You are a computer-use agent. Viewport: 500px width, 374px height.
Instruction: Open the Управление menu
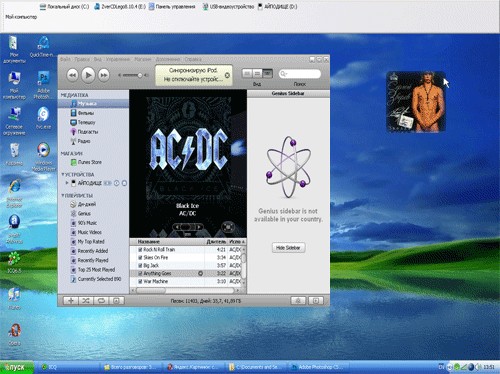118,59
